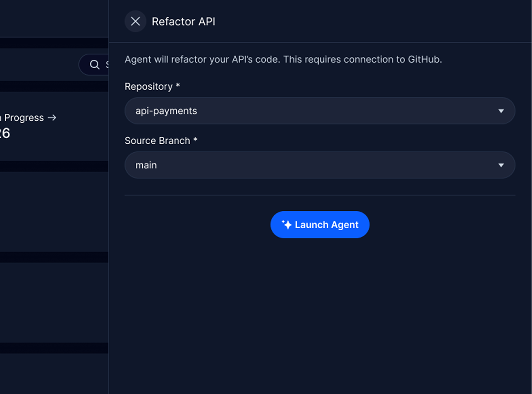Open the Repository combo box
Screen dimensions: 532x394
(x=319, y=111)
